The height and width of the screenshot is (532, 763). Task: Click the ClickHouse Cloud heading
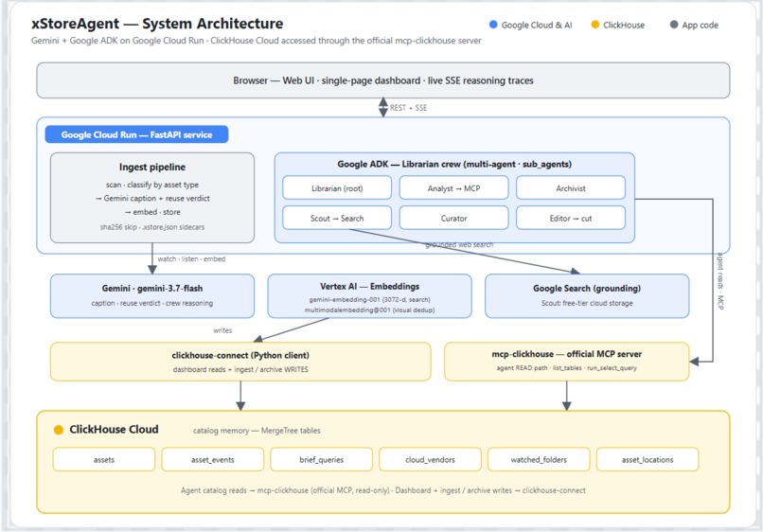pos(114,430)
